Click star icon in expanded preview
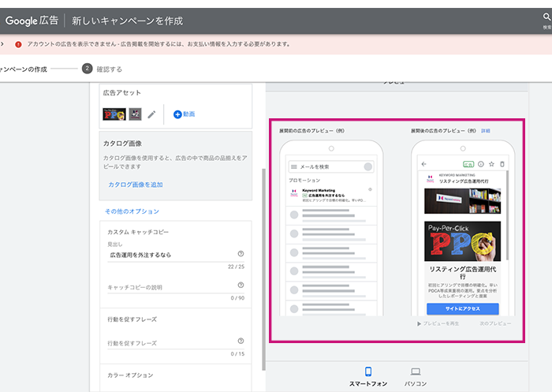 pyautogui.click(x=492, y=164)
